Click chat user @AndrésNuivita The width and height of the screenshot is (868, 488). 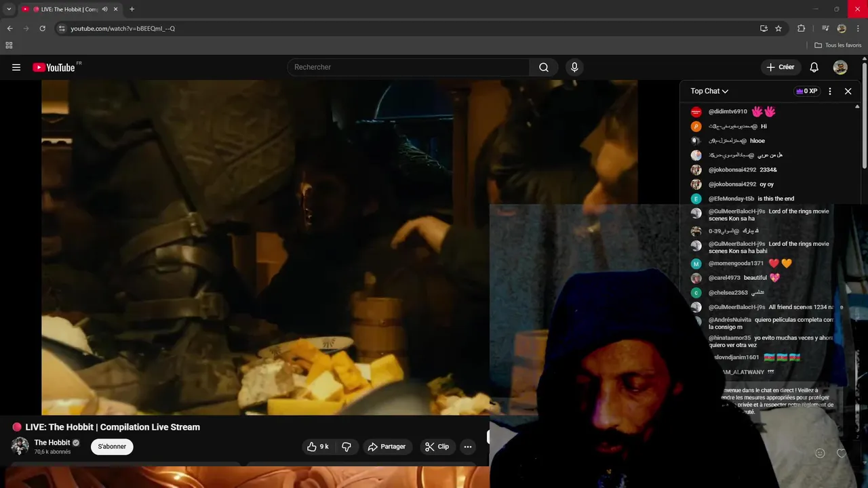(x=730, y=320)
